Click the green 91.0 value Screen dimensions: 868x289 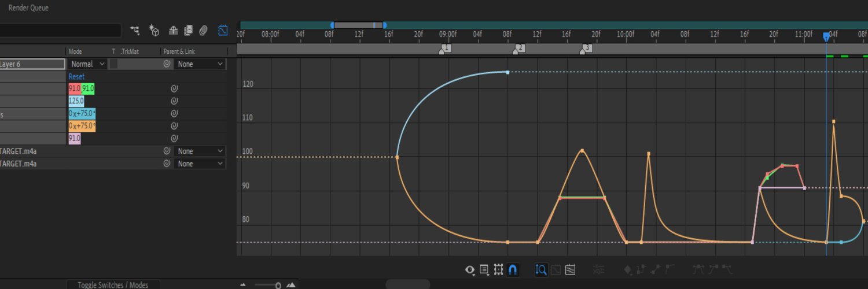click(x=88, y=89)
